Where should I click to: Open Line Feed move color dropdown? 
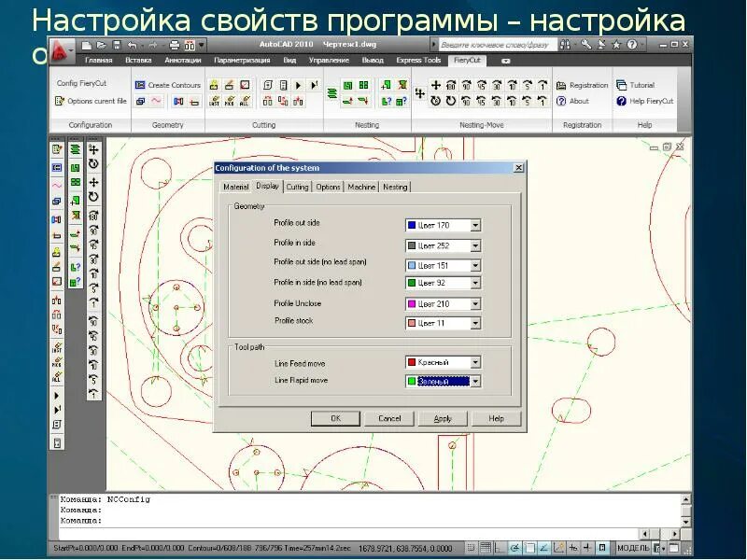[x=475, y=362]
